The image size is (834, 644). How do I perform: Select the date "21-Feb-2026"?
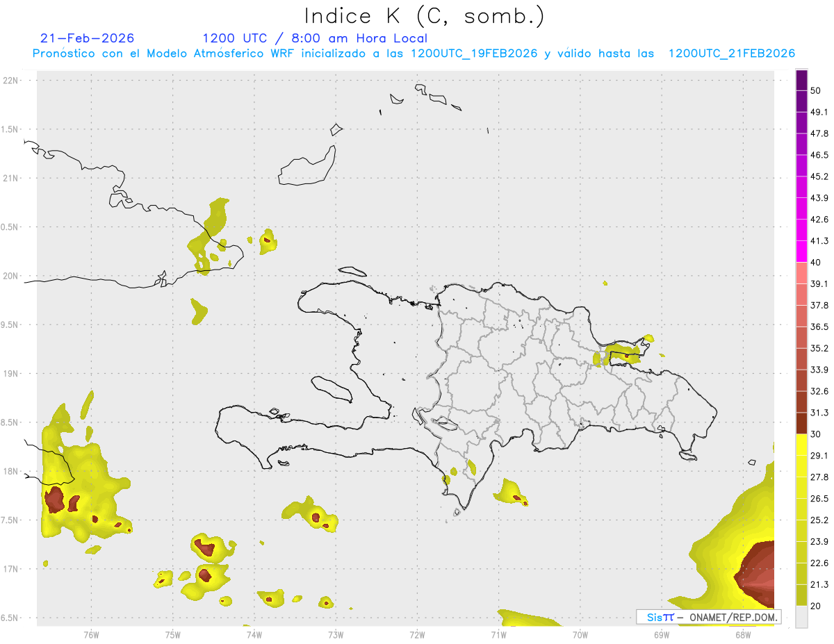[x=88, y=38]
